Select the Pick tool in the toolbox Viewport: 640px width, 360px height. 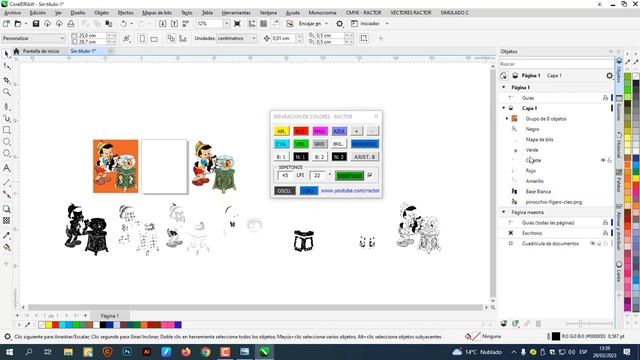coord(7,54)
